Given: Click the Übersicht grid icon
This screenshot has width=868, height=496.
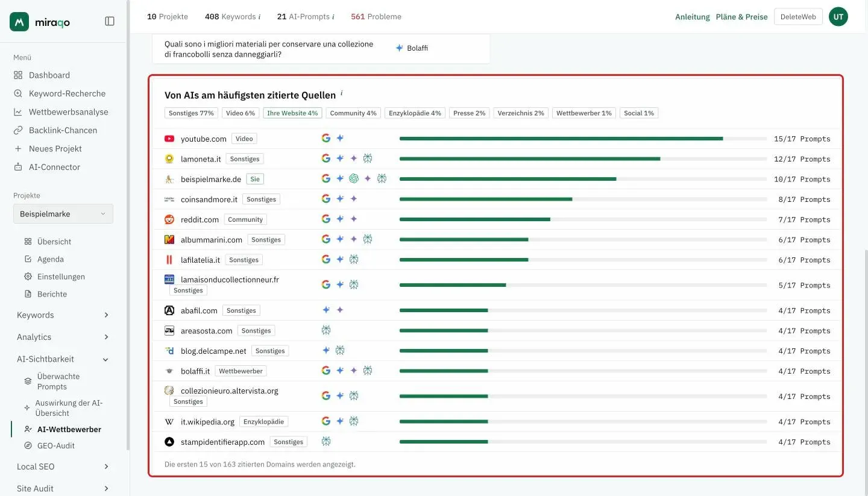Looking at the screenshot, I should tap(28, 242).
